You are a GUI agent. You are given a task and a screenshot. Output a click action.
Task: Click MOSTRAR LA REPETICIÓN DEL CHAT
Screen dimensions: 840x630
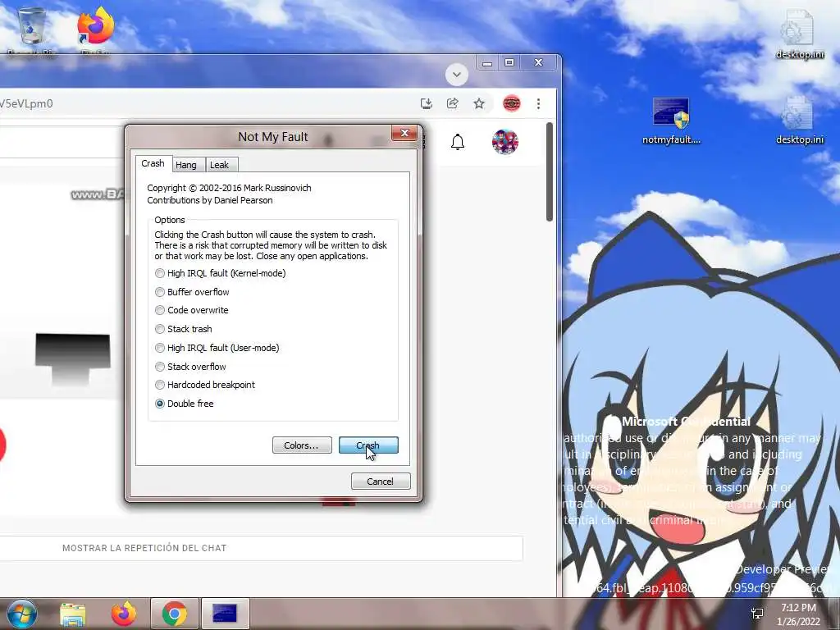[x=144, y=548]
